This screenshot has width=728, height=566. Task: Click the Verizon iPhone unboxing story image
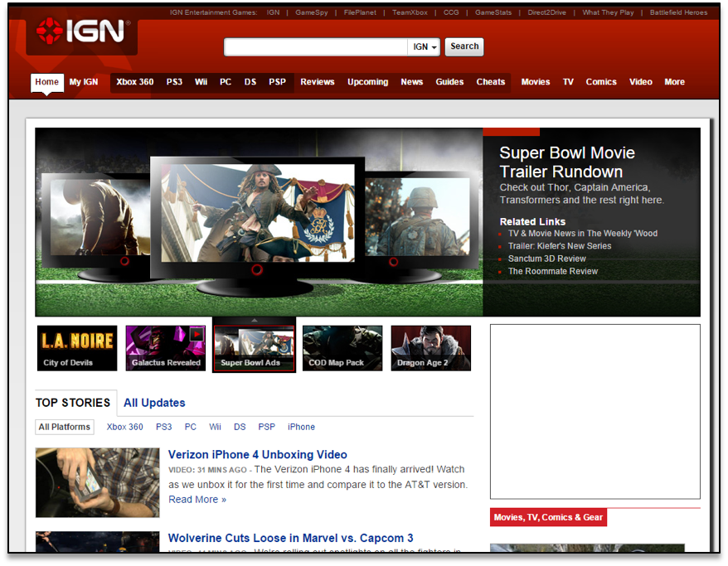(98, 482)
